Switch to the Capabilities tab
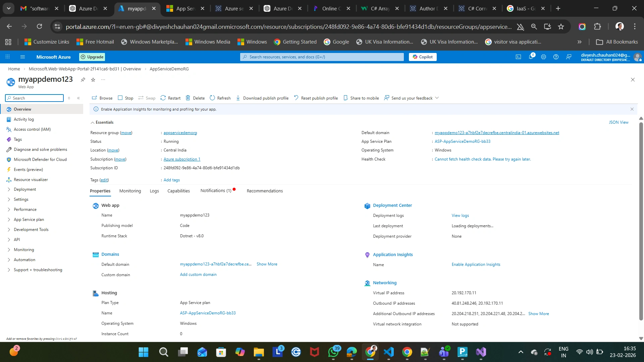644x362 pixels. coord(178,191)
